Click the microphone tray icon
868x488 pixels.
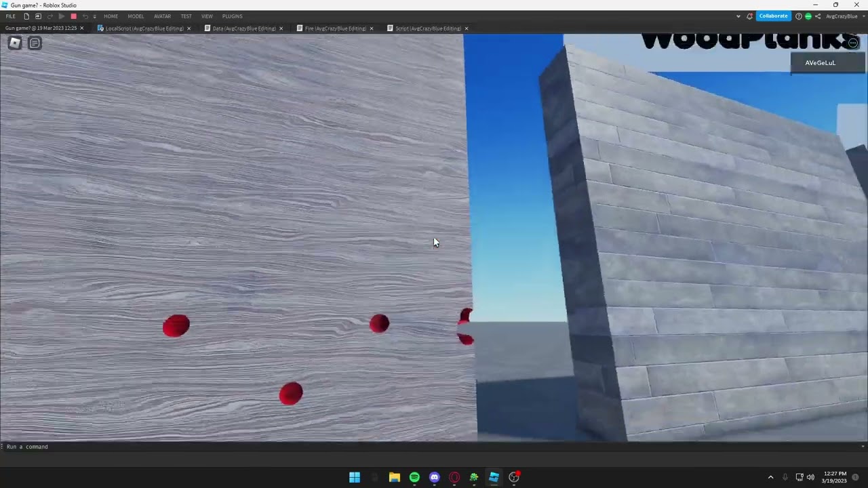click(x=785, y=477)
